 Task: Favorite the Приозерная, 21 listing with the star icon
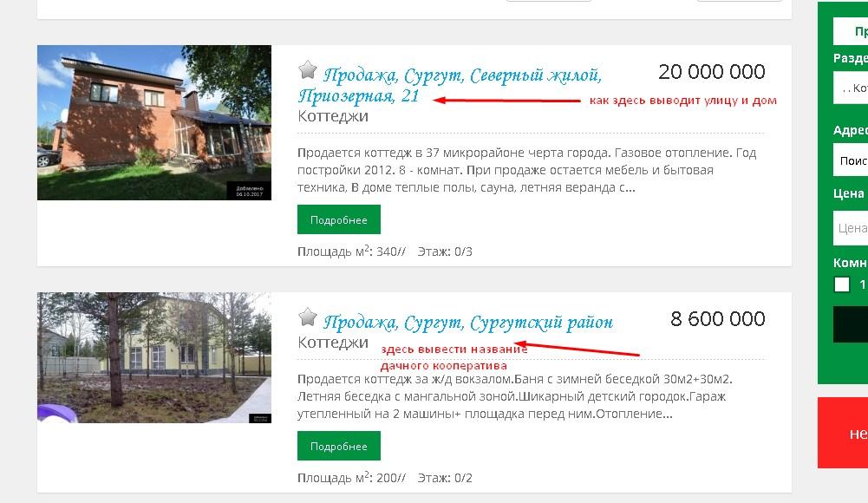[307, 70]
